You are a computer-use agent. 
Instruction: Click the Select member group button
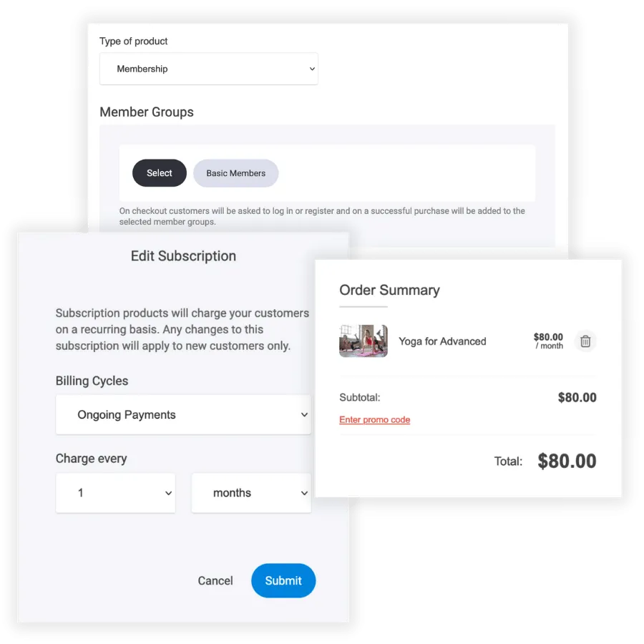[160, 173]
